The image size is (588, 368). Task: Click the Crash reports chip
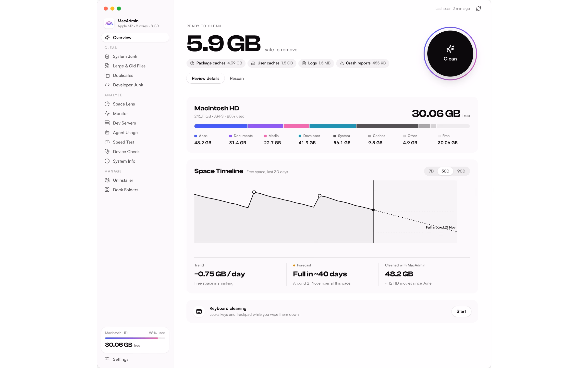point(363,63)
